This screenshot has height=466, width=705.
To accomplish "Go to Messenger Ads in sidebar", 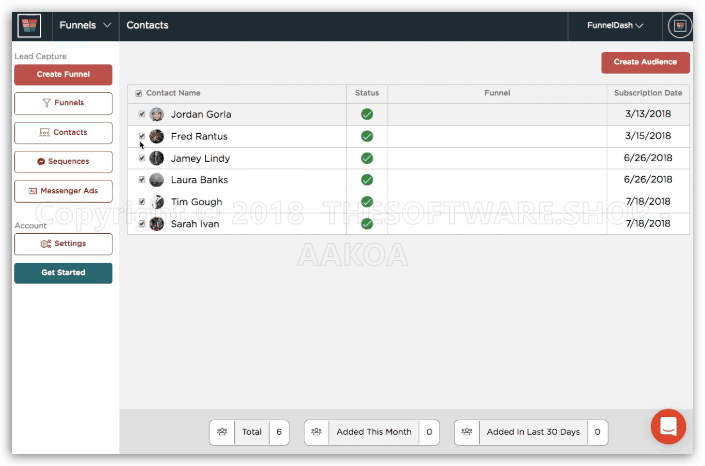I will 63,190.
